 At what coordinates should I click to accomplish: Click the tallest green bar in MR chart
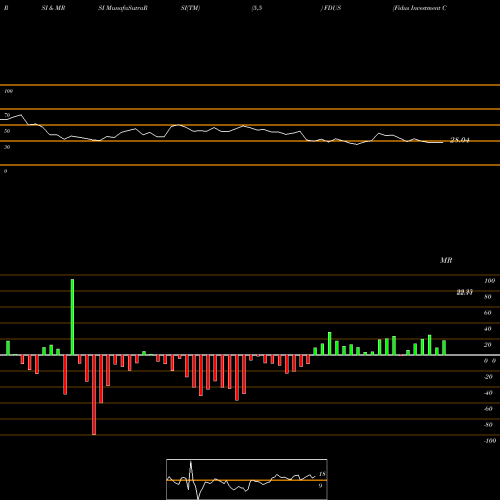[72, 317]
